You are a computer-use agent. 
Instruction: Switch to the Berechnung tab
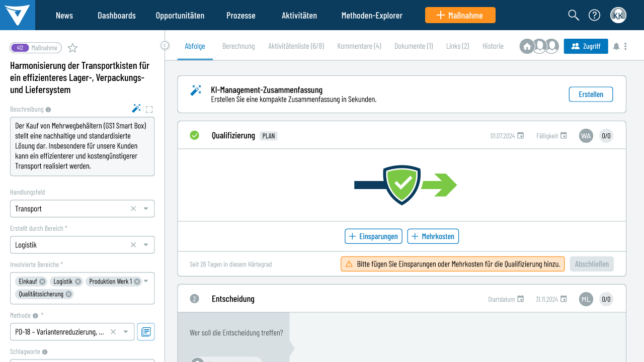tap(238, 46)
